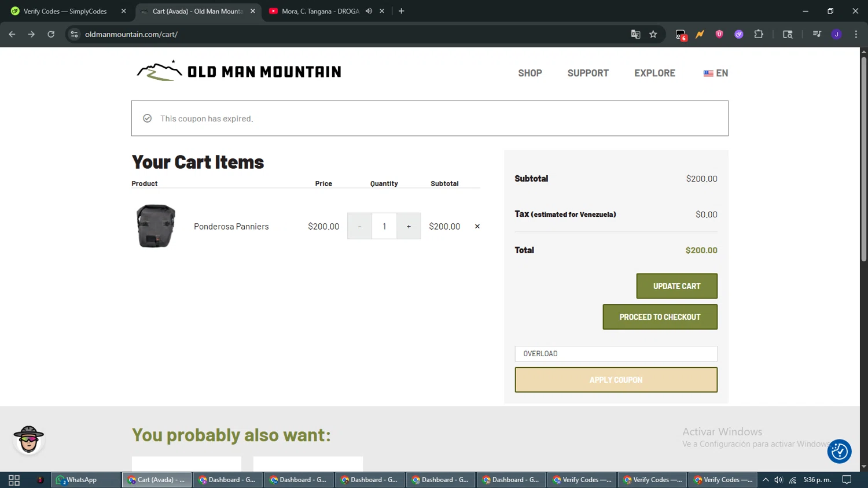Open the Ponderosa Panniers product thumbnail
The image size is (868, 488).
coord(156,226)
